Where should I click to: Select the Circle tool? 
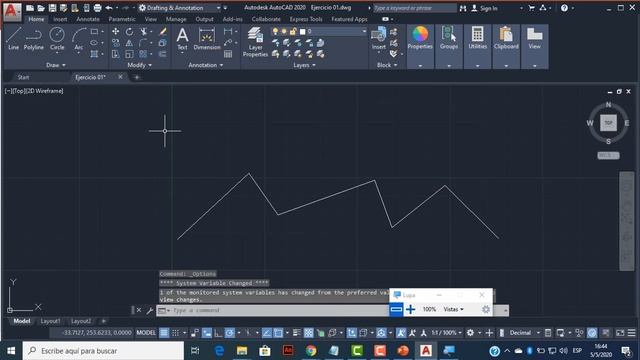click(x=57, y=39)
